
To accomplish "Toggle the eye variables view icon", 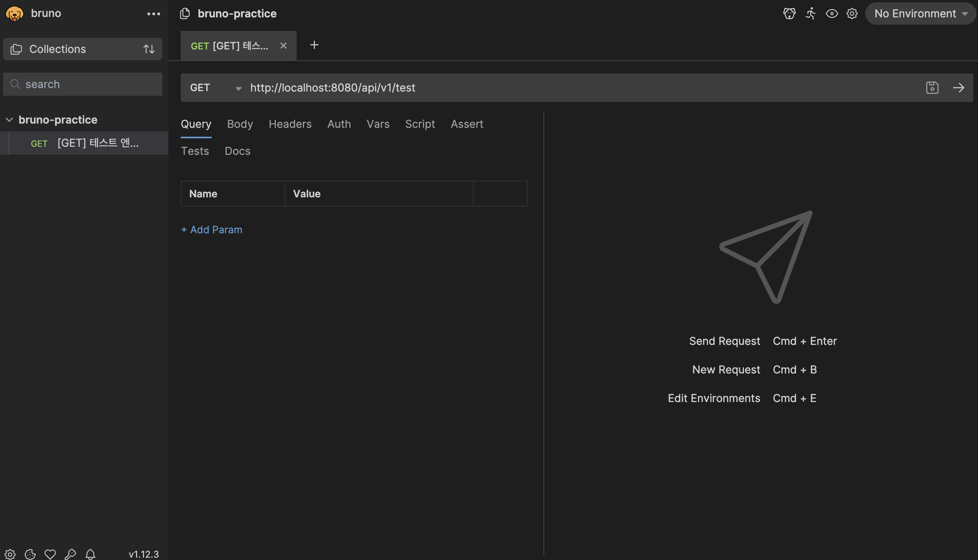I will click(x=832, y=14).
